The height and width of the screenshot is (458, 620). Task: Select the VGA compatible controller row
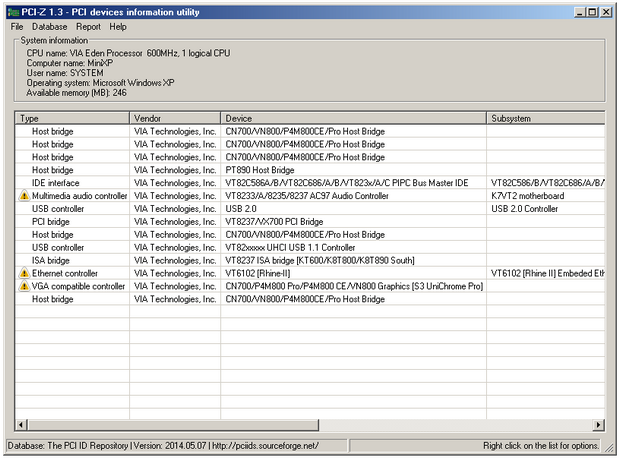[310, 286]
